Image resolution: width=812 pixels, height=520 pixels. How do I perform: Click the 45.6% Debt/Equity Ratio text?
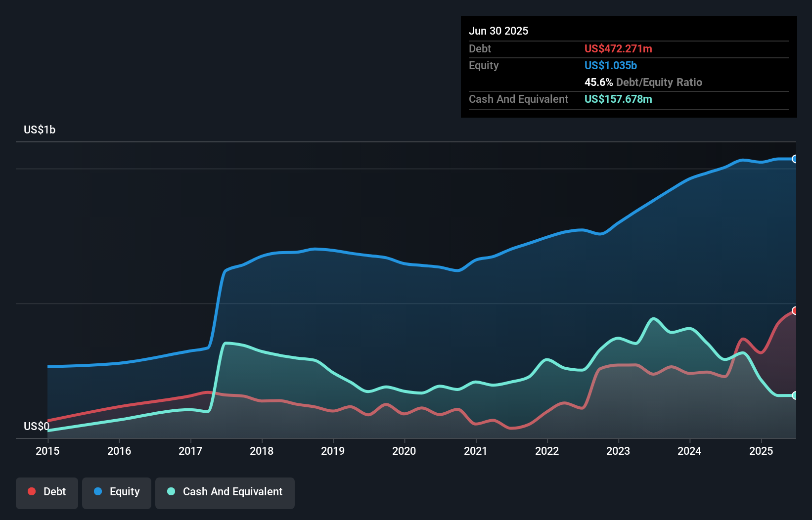[x=643, y=82]
